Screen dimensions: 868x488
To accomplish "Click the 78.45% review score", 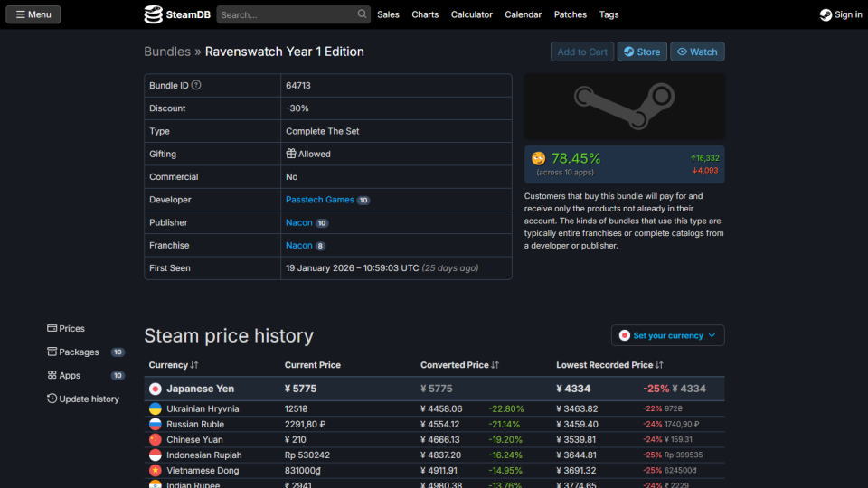I will [576, 159].
